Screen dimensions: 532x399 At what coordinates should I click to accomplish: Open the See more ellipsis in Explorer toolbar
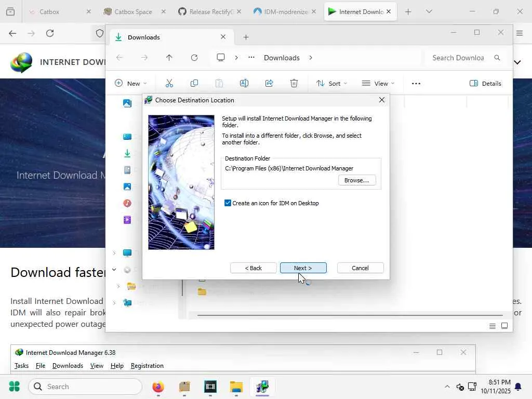[x=416, y=84]
